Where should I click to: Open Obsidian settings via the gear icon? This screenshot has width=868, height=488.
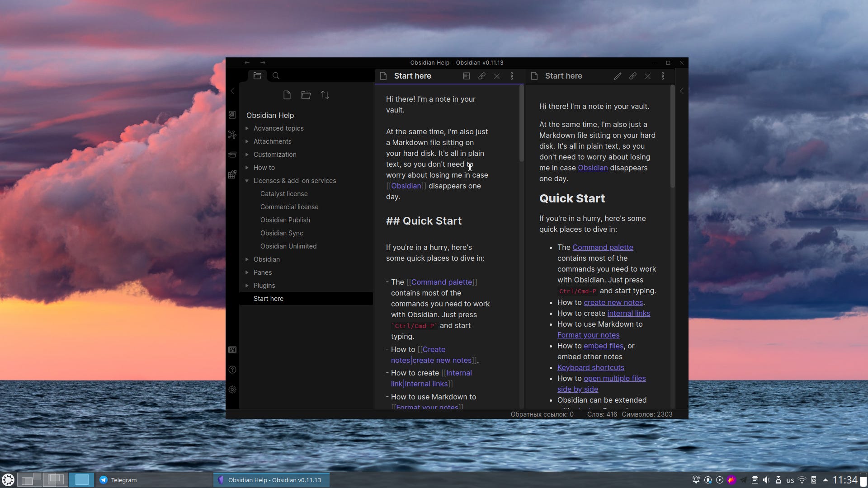click(x=232, y=389)
